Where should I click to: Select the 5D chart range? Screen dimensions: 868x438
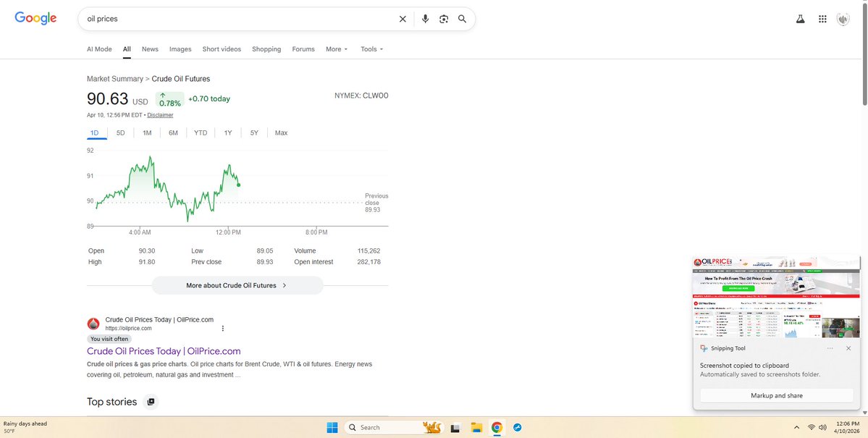coord(121,133)
